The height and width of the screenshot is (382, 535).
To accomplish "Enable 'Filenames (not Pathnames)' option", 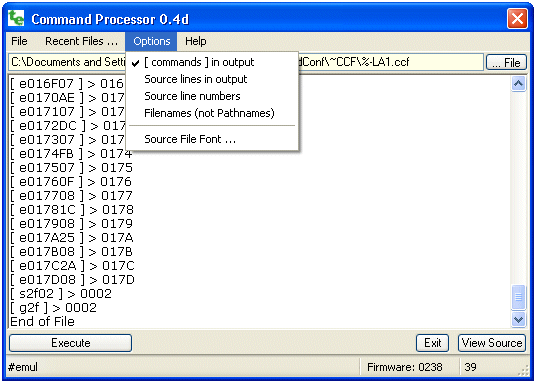I will (212, 113).
